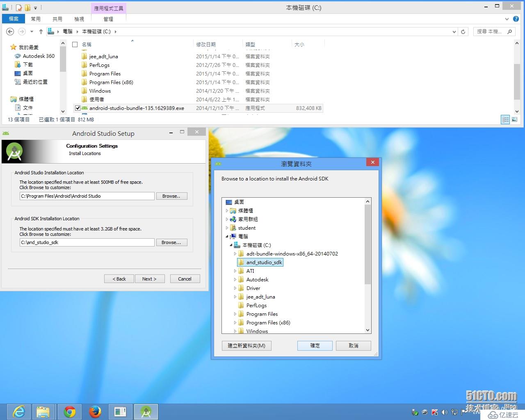Go up one folder level in Explorer
The height and width of the screenshot is (420, 525).
click(41, 32)
